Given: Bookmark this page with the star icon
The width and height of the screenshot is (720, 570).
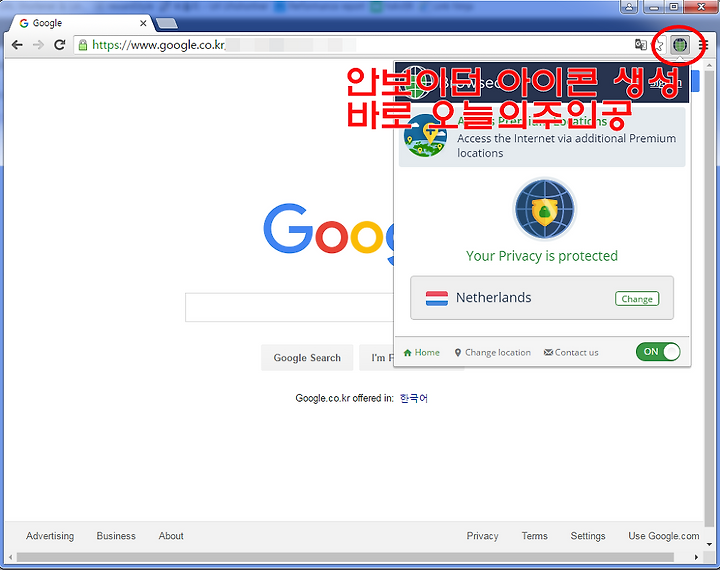Looking at the screenshot, I should click(x=659, y=45).
